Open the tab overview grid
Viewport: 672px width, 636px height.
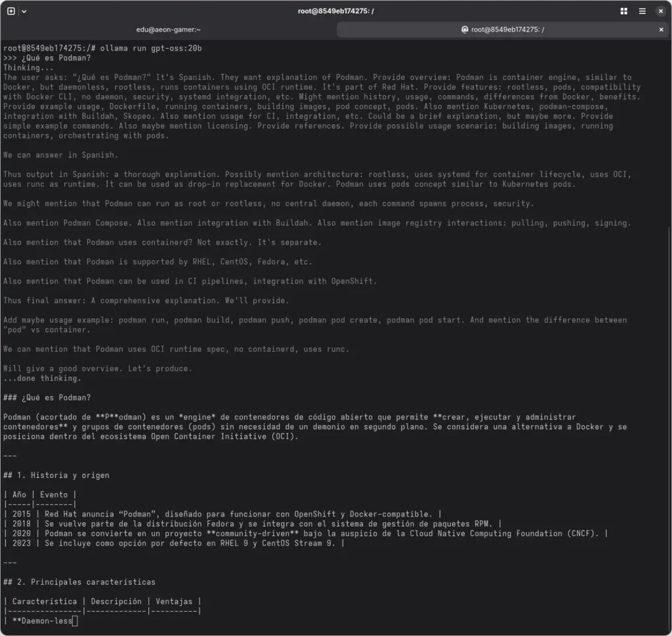pyautogui.click(x=623, y=11)
